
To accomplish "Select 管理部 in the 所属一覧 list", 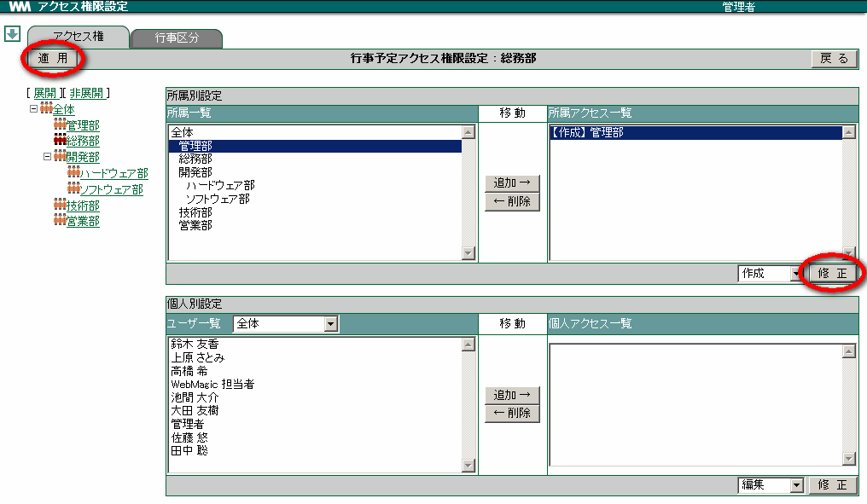I will (315, 146).
